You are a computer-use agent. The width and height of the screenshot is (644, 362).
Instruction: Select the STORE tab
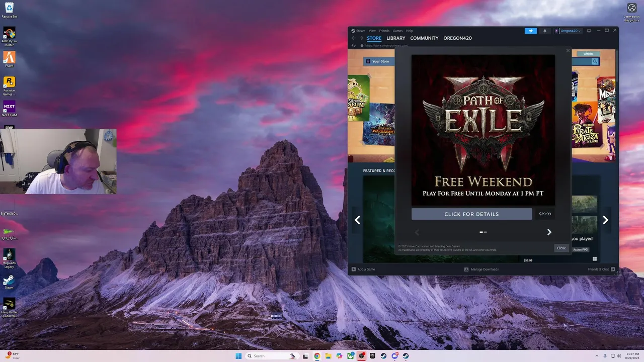point(374,38)
